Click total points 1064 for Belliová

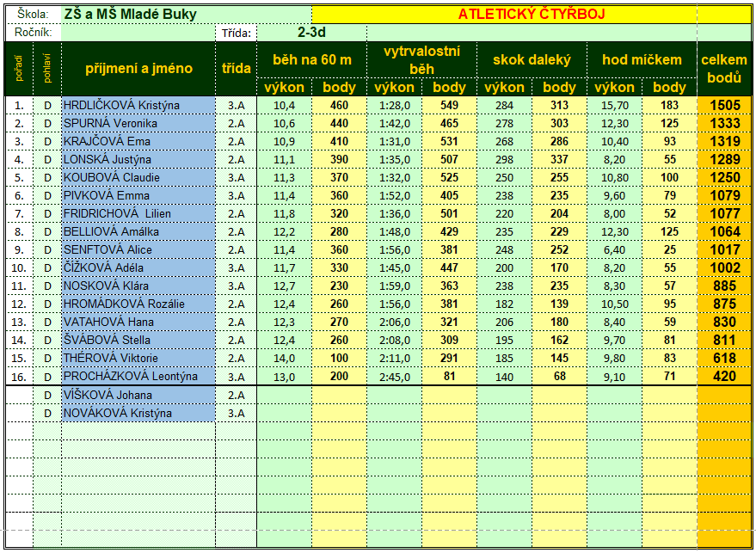[x=724, y=232]
